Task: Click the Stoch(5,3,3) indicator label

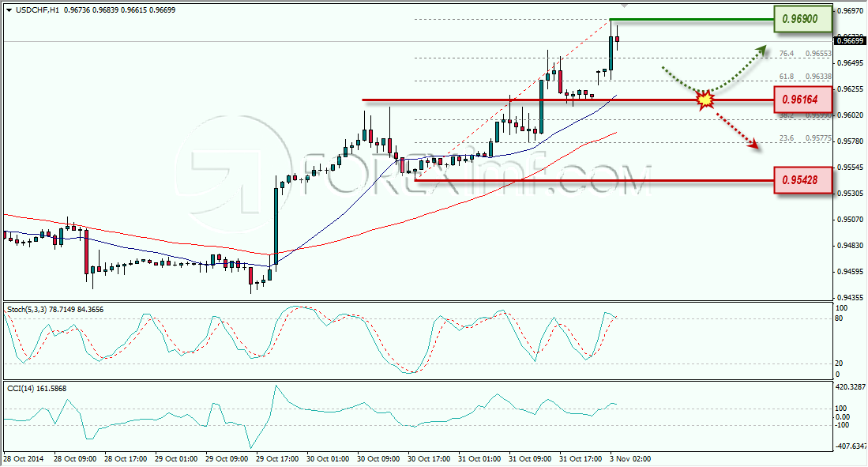Action: point(27,310)
